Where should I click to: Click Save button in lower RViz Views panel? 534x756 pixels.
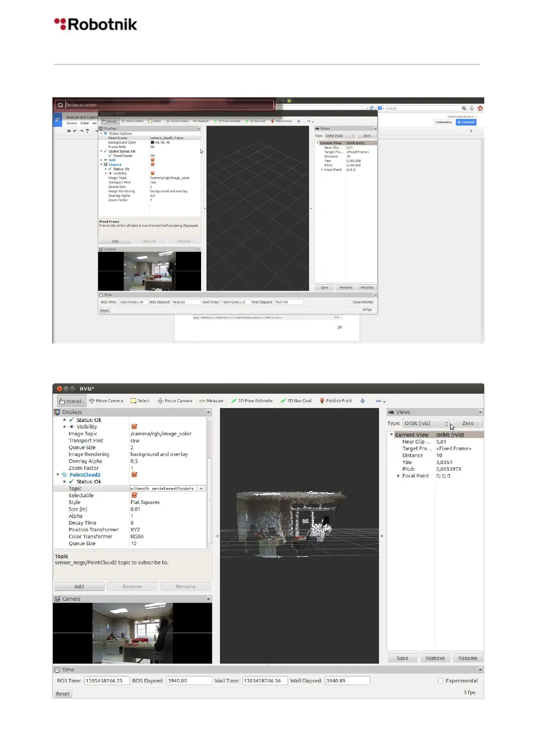[x=403, y=658]
